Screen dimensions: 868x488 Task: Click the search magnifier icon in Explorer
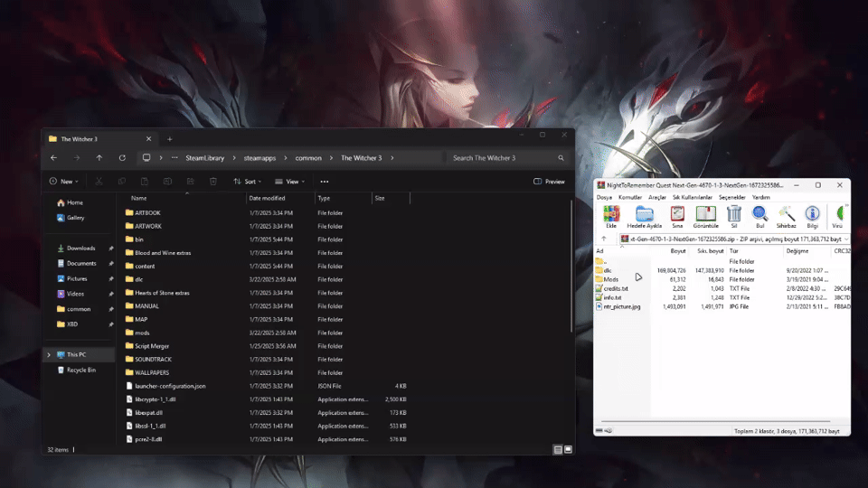coord(561,157)
